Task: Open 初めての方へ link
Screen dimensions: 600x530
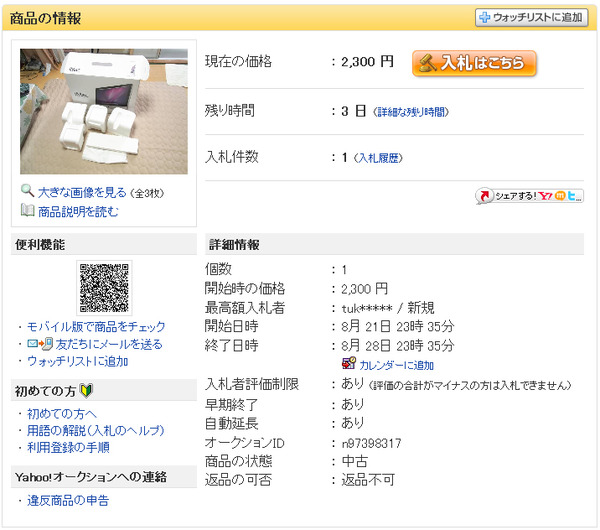Action: pos(62,414)
